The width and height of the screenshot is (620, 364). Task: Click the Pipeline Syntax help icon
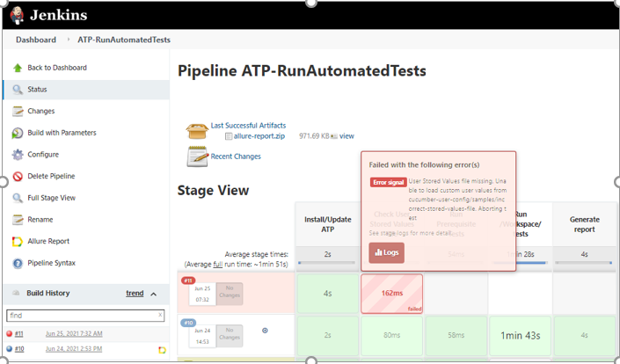(18, 263)
